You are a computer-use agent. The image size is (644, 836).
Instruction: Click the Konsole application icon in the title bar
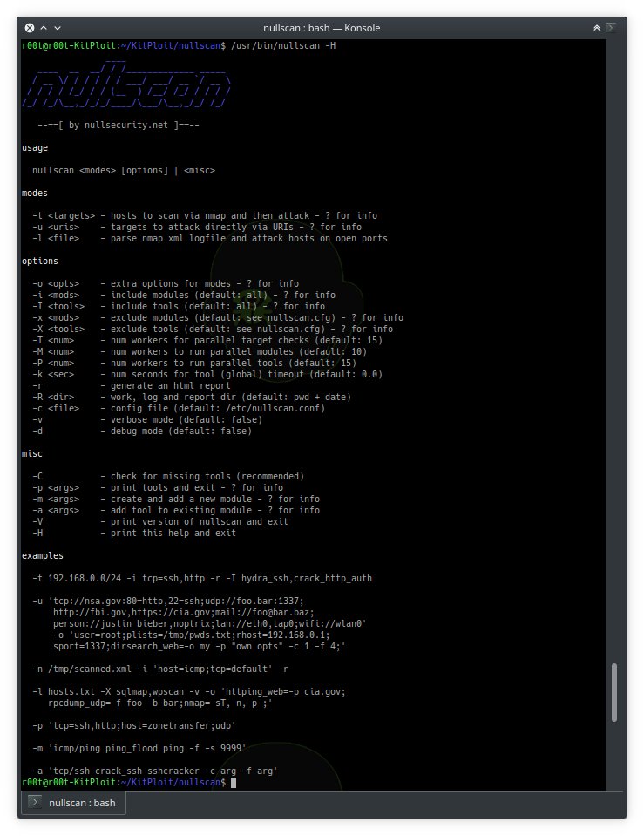(x=611, y=27)
